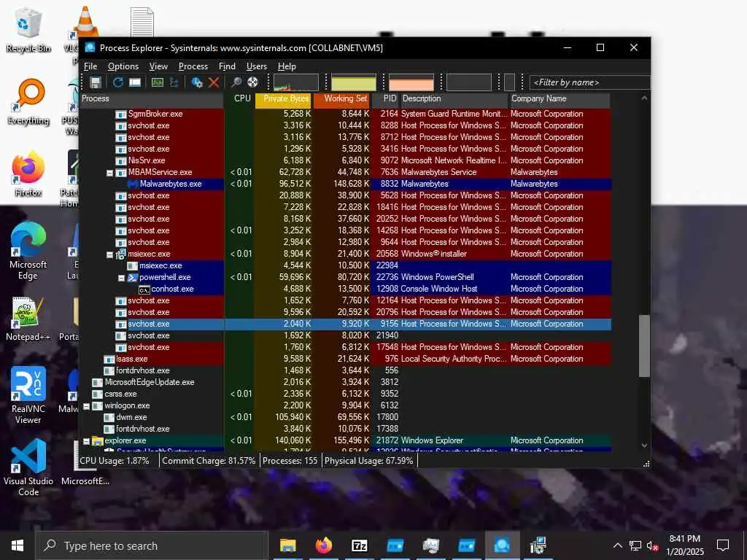Sort by the Working Set column header
Image resolution: width=747 pixels, height=560 pixels.
pyautogui.click(x=342, y=98)
